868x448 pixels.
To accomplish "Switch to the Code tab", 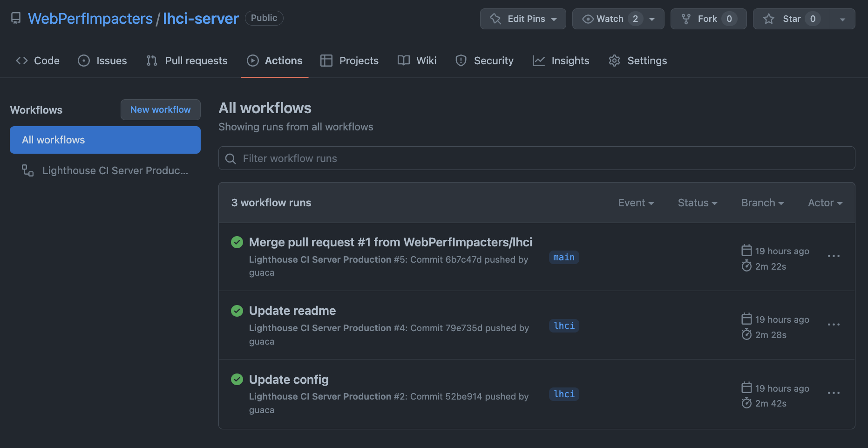I will point(38,61).
